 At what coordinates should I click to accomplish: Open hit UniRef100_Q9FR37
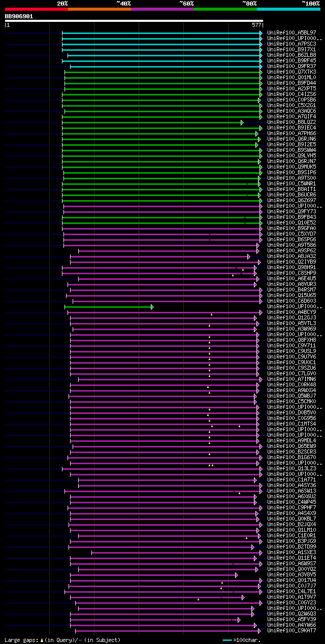[x=291, y=67]
